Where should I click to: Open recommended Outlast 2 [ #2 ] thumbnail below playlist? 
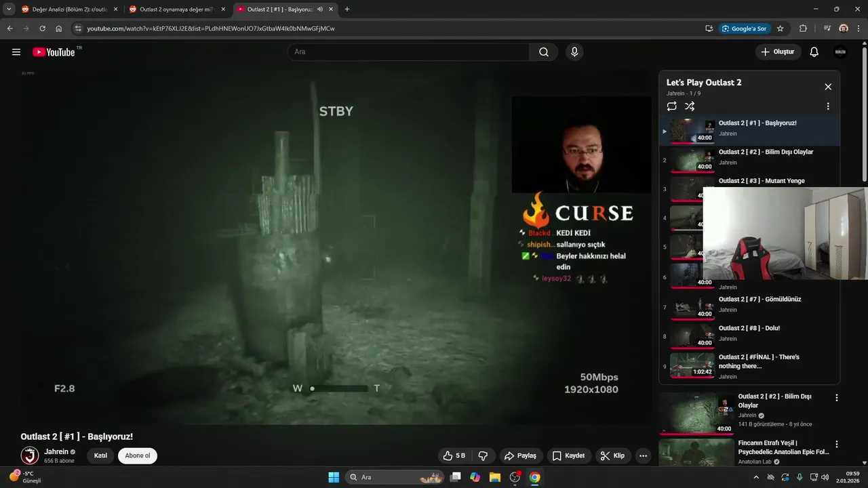point(697,413)
